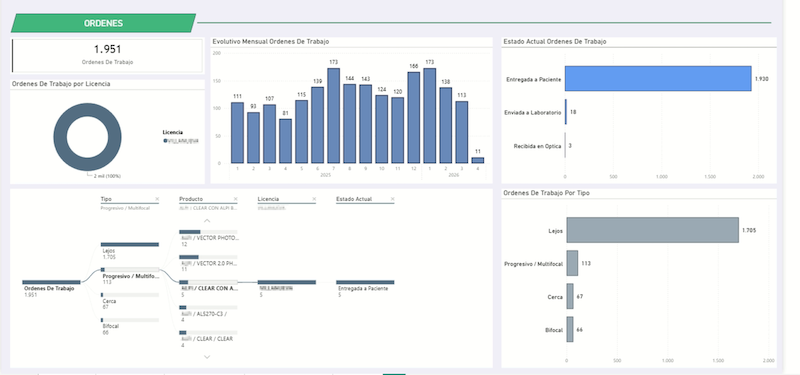Select the month 7 bar of 2025
Screen dimensions: 800x375
(333, 116)
